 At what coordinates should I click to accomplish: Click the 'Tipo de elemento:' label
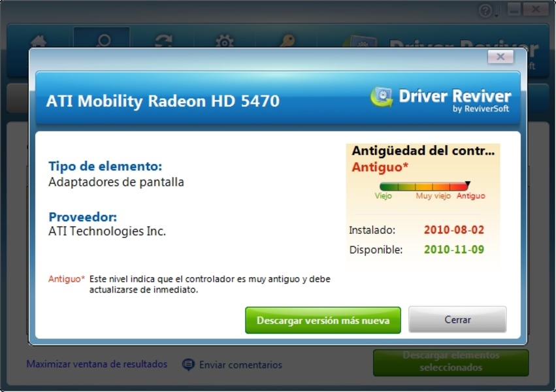pyautogui.click(x=105, y=166)
